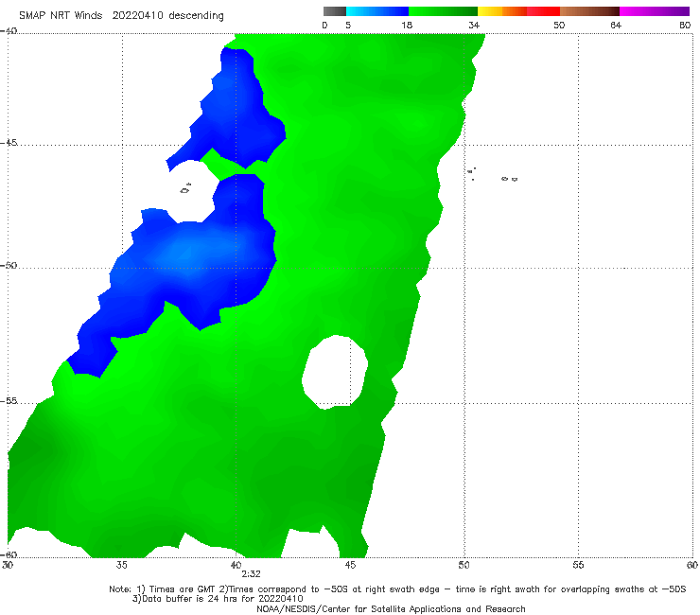Click the color bar label '5'
This screenshot has width=700, height=615.
[x=348, y=25]
